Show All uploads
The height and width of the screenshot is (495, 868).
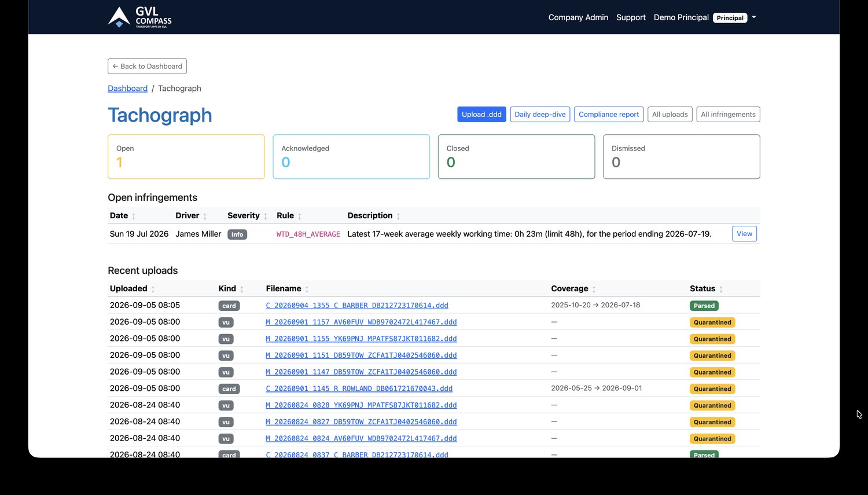pyautogui.click(x=670, y=114)
